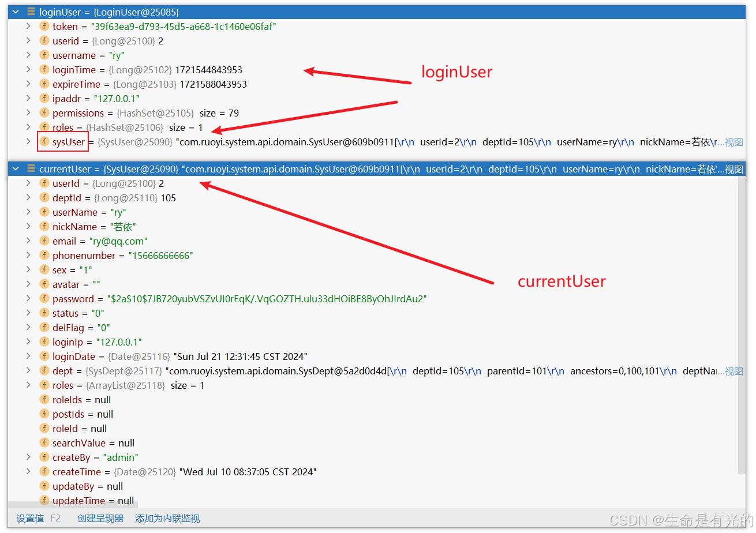
Task: Expand the permissions HashSet row
Action: pyautogui.click(x=28, y=112)
